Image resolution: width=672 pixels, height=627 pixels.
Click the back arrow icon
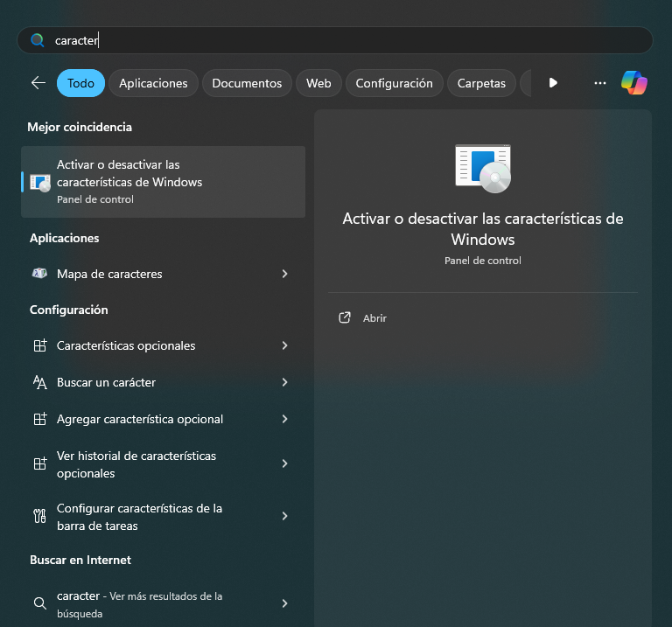[x=38, y=83]
